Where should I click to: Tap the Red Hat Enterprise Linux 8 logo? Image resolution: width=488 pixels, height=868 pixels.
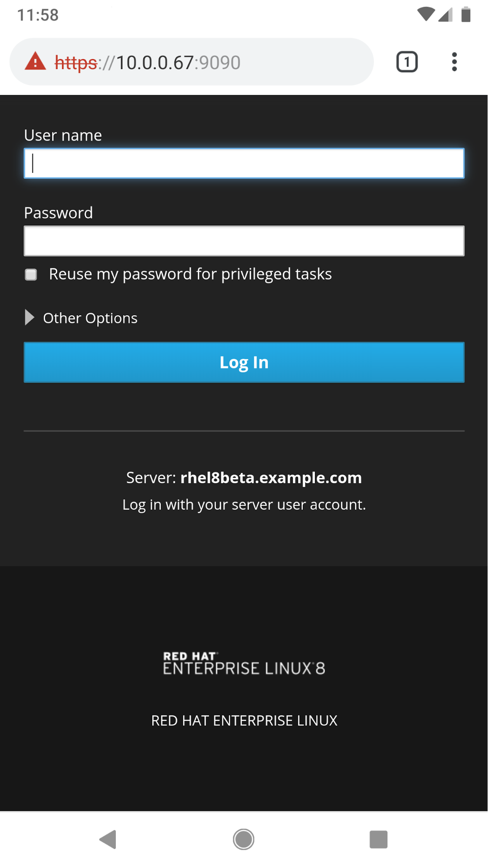[x=244, y=663]
